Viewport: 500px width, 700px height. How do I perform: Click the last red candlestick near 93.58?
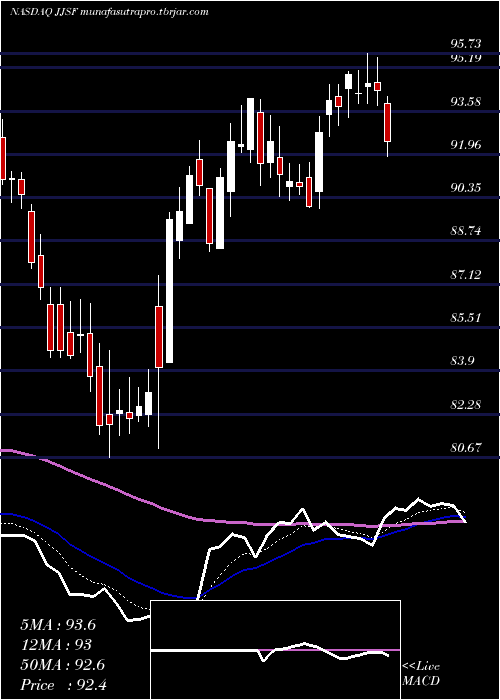tap(388, 122)
